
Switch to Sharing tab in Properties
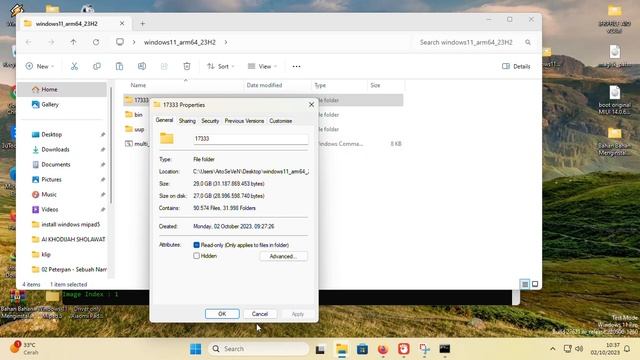[187, 121]
